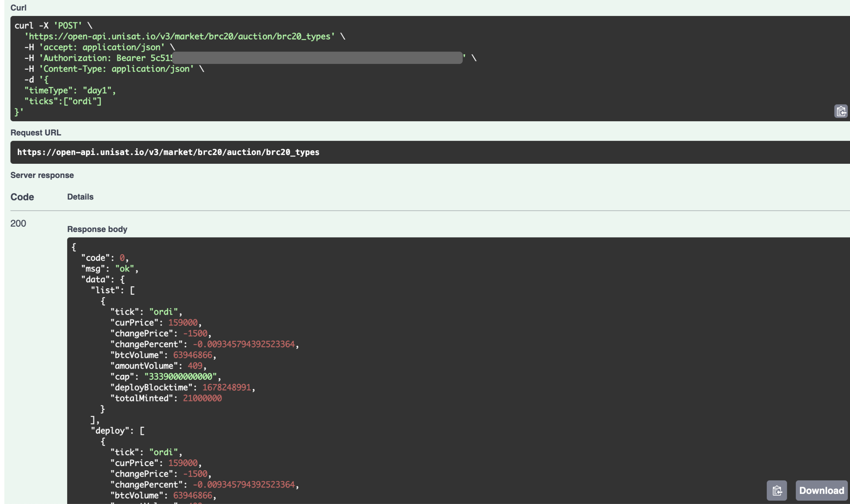
Task: Click the "ticks":["ordi"] line
Action: point(63,101)
